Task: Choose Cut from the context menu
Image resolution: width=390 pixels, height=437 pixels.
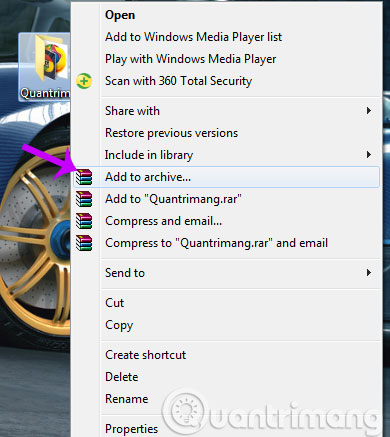Action: click(227, 303)
